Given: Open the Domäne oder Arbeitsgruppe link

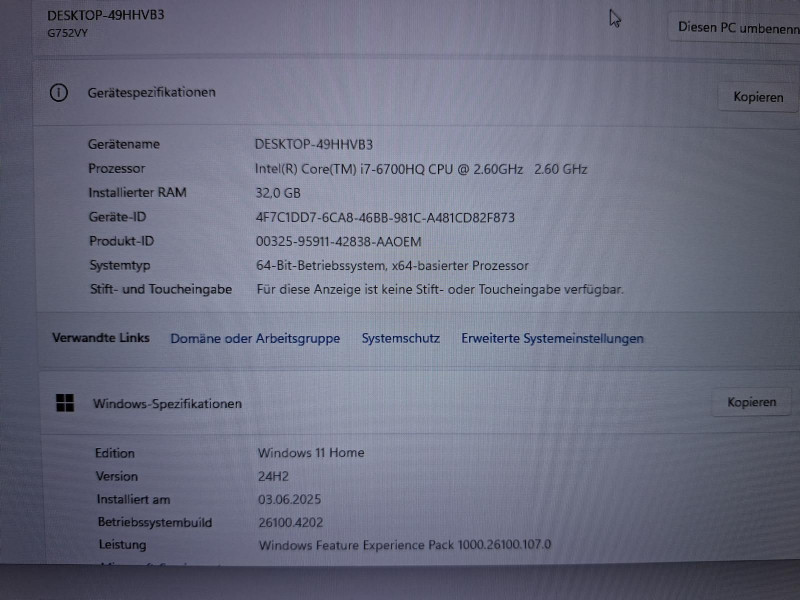Looking at the screenshot, I should pyautogui.click(x=255, y=338).
